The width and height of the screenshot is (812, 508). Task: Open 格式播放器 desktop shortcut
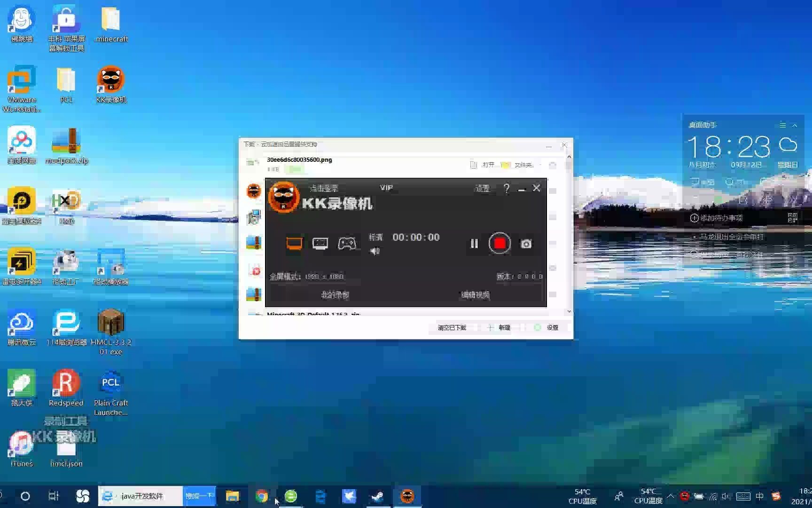111,267
